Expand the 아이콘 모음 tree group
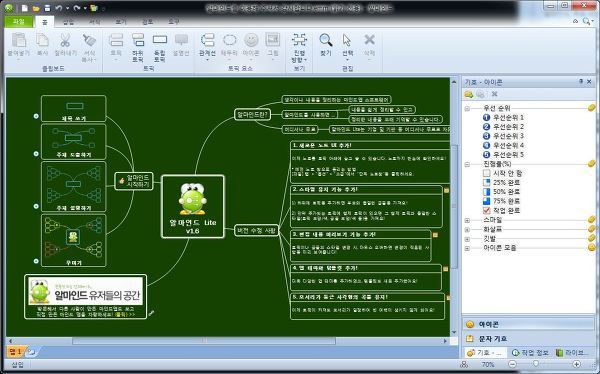Viewport: 600px width, 374px height. tap(467, 248)
